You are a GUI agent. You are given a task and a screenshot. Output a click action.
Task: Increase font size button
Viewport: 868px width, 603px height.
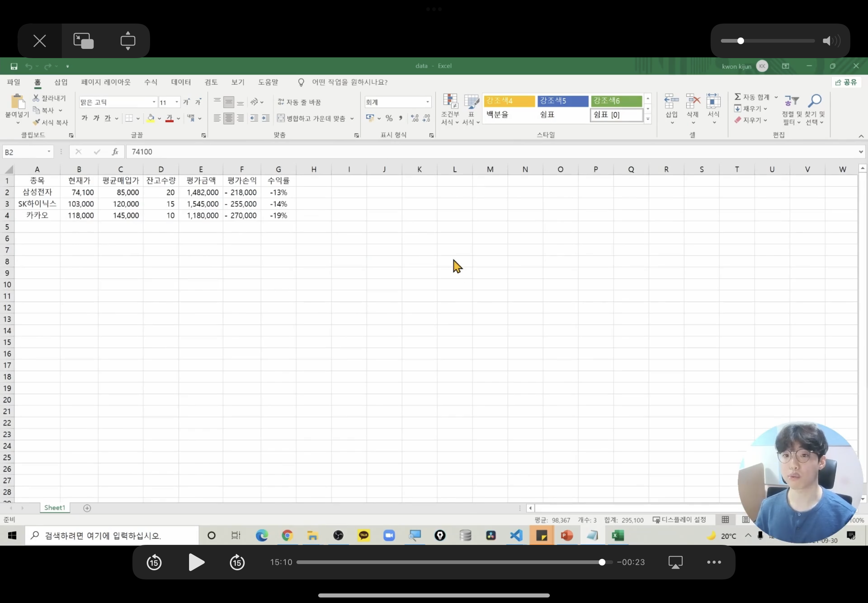187,102
